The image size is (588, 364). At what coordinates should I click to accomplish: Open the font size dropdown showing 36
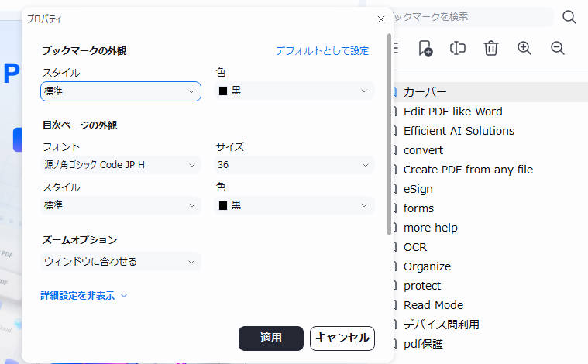click(x=294, y=165)
